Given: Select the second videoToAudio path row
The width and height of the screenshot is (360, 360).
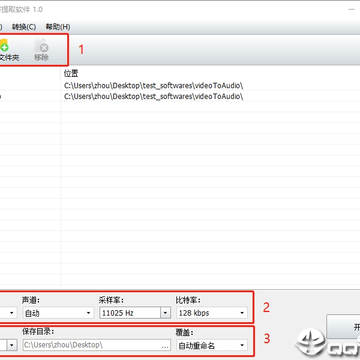Looking at the screenshot, I should (153, 96).
